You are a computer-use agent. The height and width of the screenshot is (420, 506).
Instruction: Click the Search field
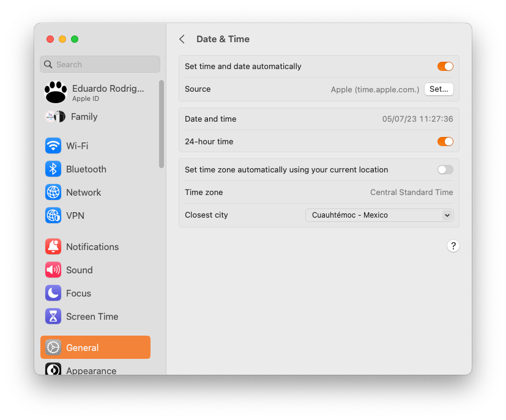click(x=100, y=64)
